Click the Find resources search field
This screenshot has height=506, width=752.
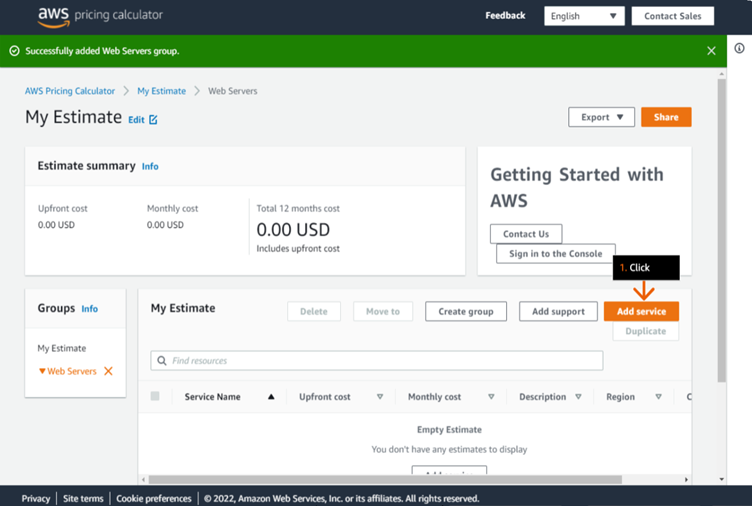(377, 360)
